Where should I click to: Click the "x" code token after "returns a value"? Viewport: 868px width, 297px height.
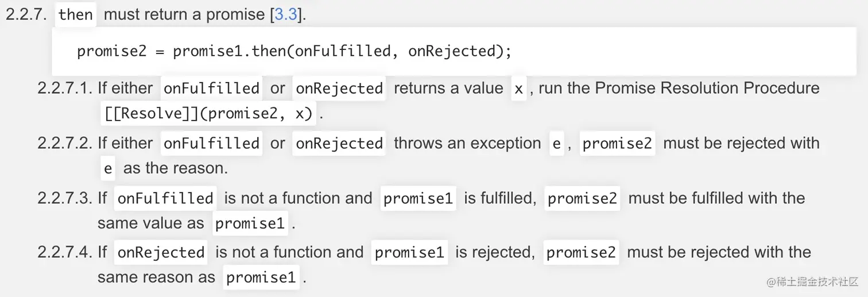pos(518,88)
